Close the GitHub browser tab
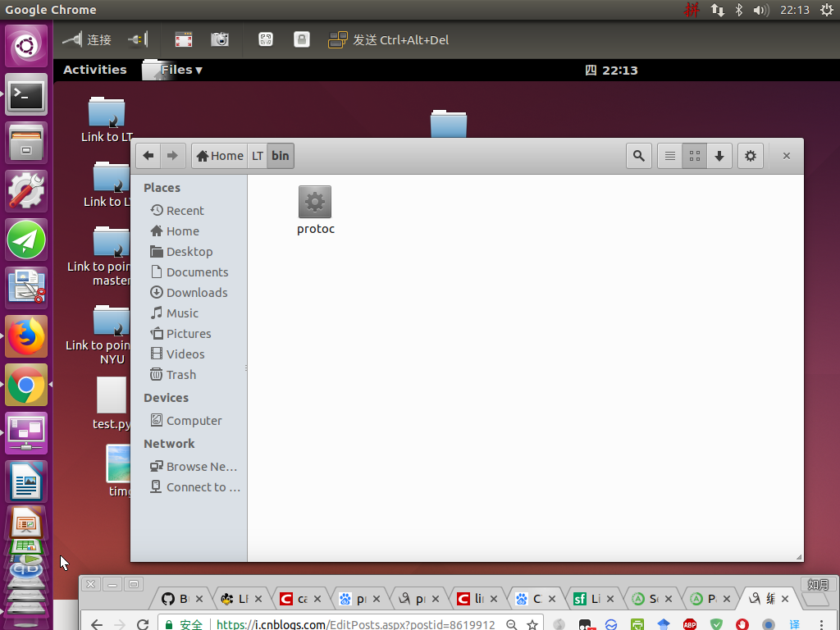Viewport: 840px width, 630px height. tap(199, 599)
